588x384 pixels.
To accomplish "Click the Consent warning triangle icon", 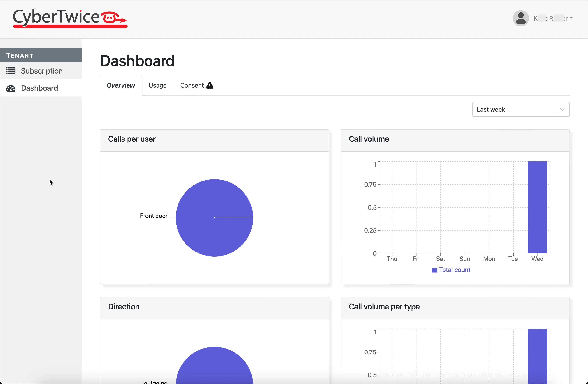I will [x=210, y=85].
